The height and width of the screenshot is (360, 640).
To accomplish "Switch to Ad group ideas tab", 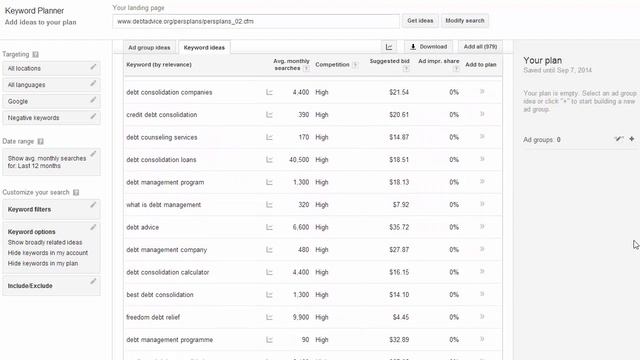I will click(149, 47).
